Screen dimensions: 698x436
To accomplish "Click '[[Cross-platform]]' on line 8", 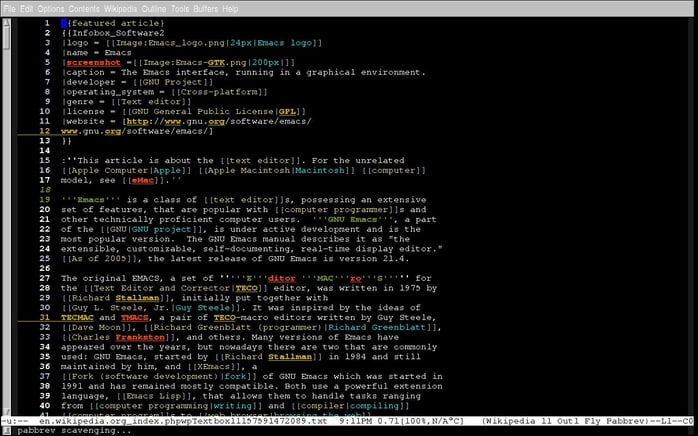I will (x=219, y=92).
